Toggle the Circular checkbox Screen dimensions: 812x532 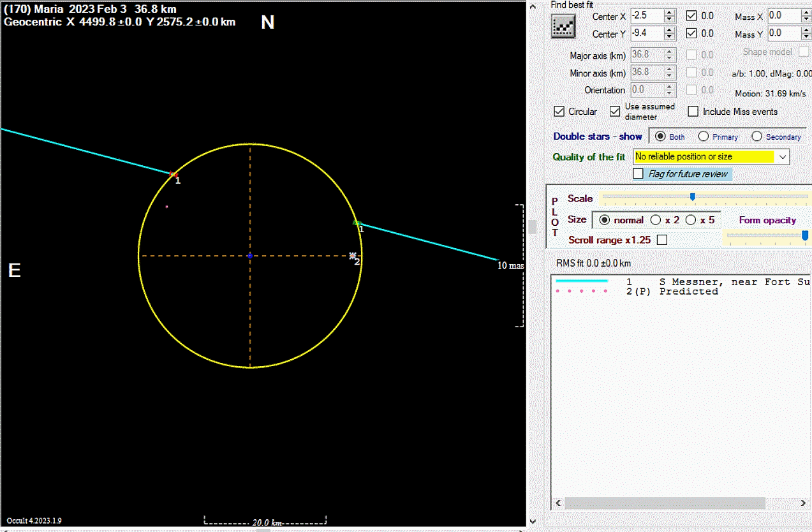559,112
